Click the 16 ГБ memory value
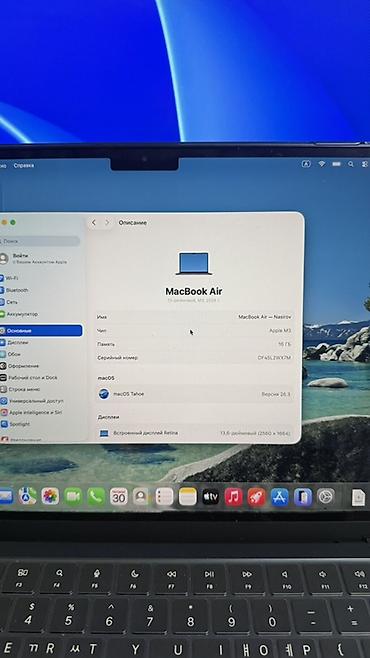Screen dimensions: 370x658 (x=284, y=344)
